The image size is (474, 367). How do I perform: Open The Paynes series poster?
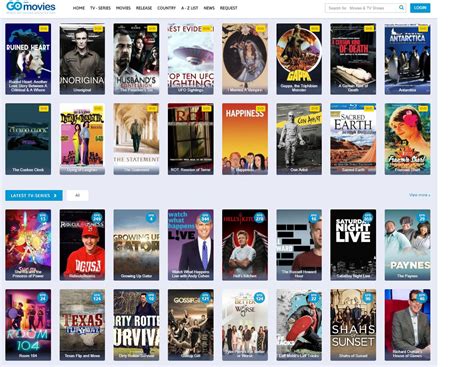(407, 245)
